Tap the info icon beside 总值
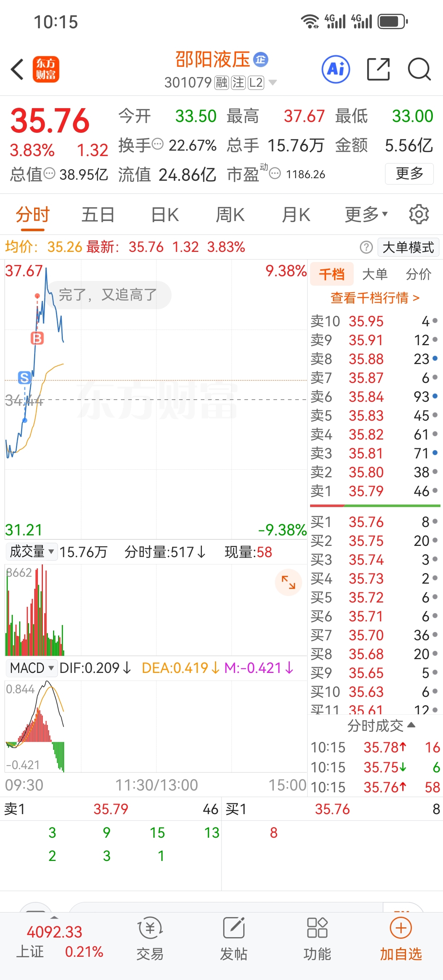 (x=49, y=173)
